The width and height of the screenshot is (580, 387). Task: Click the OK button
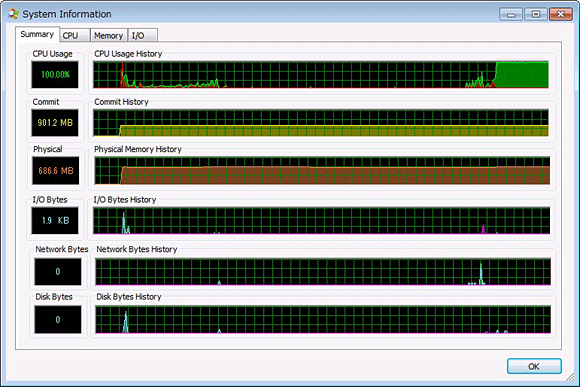coord(534,366)
